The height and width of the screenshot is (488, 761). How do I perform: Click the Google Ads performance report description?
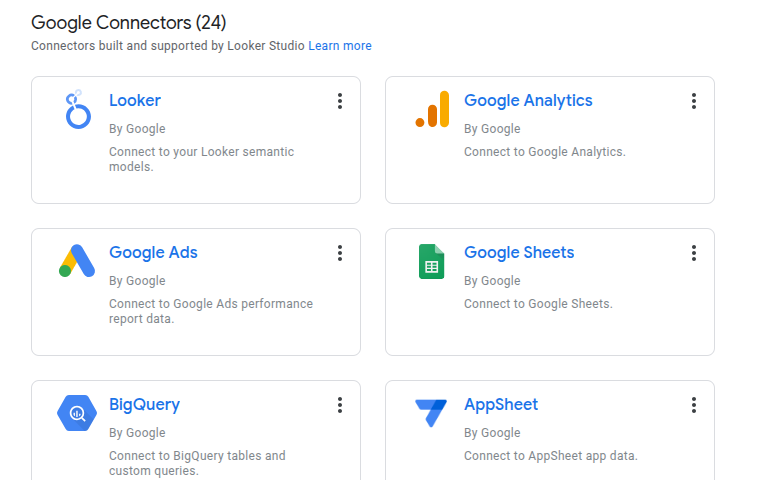(x=210, y=311)
